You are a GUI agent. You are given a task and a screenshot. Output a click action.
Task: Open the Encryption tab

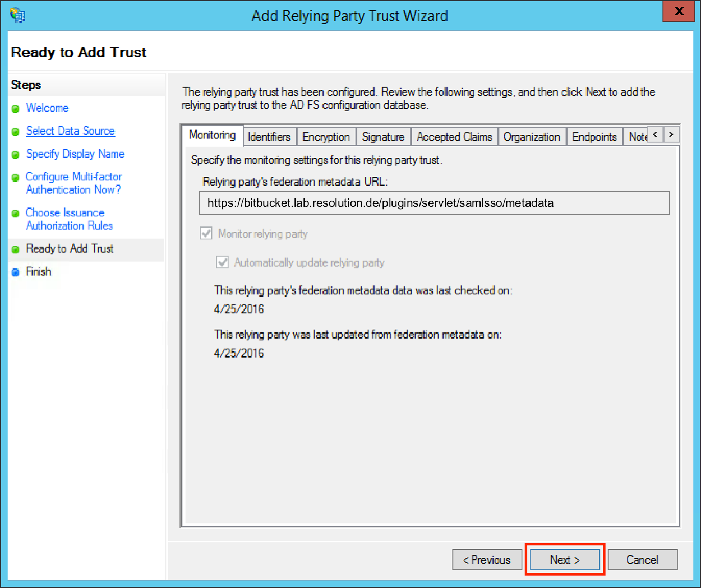(326, 137)
